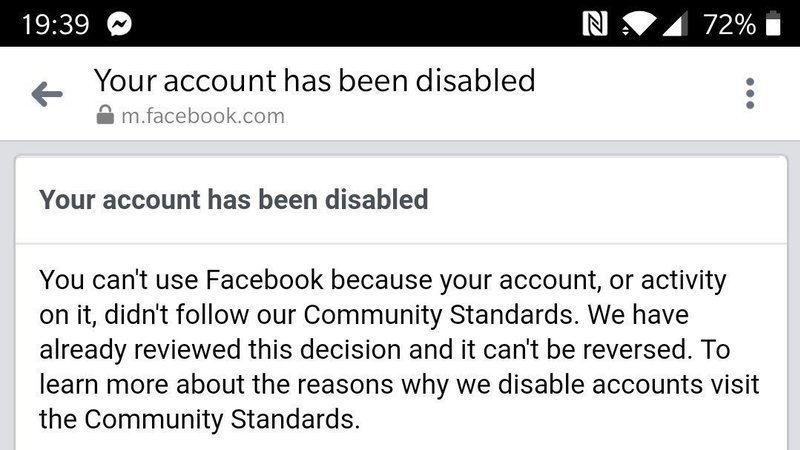800x450 pixels.
Task: Open the three-dot overflow menu
Action: [749, 93]
